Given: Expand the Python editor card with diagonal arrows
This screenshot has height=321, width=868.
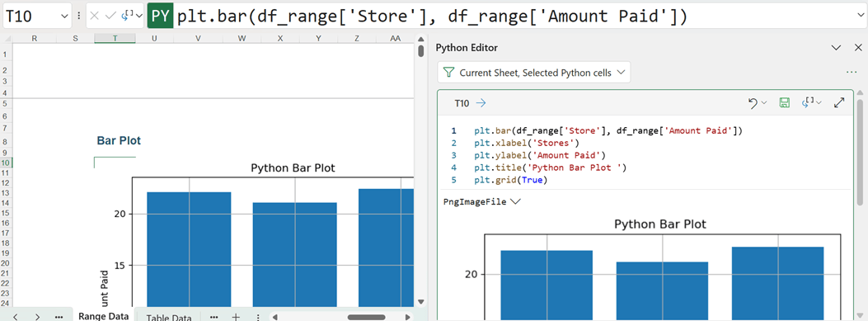Looking at the screenshot, I should pyautogui.click(x=839, y=102).
